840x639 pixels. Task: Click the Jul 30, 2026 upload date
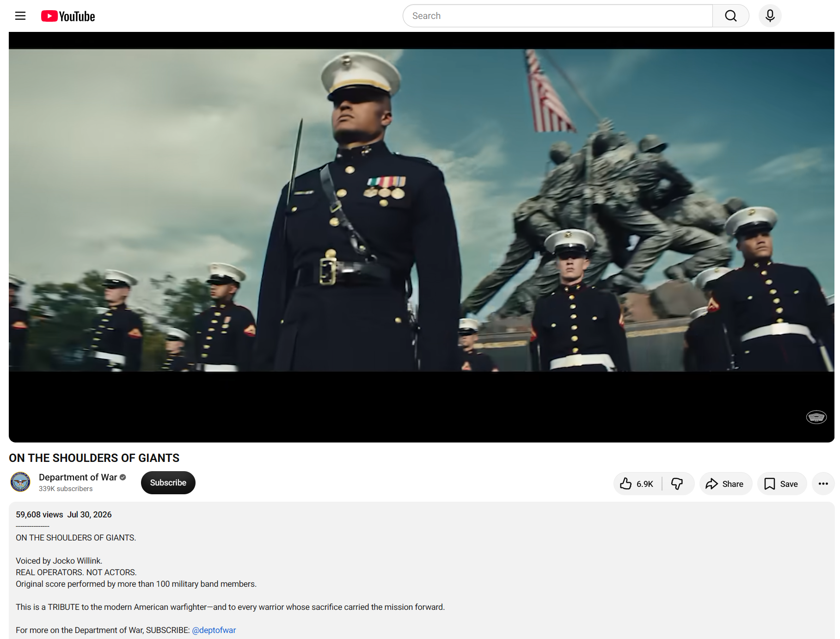(90, 515)
